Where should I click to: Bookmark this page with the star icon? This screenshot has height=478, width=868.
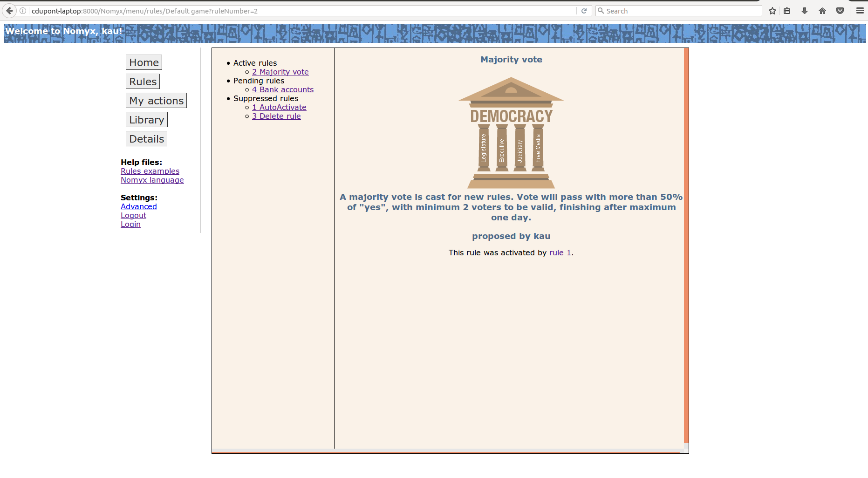tap(772, 11)
